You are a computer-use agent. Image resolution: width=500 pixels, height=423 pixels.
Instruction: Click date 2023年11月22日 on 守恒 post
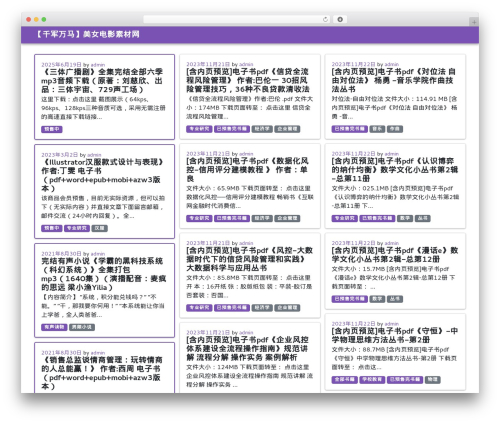pos(353,324)
